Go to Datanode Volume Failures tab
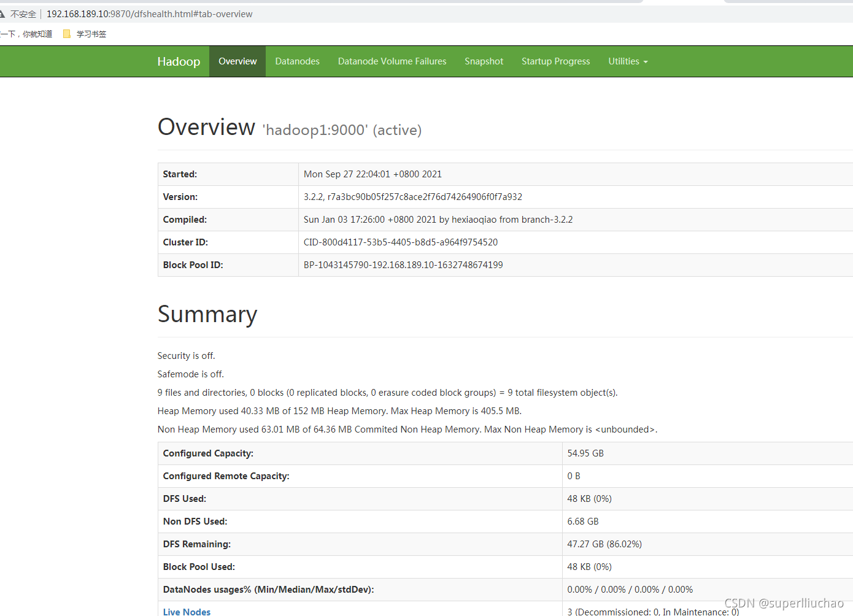 click(x=392, y=61)
